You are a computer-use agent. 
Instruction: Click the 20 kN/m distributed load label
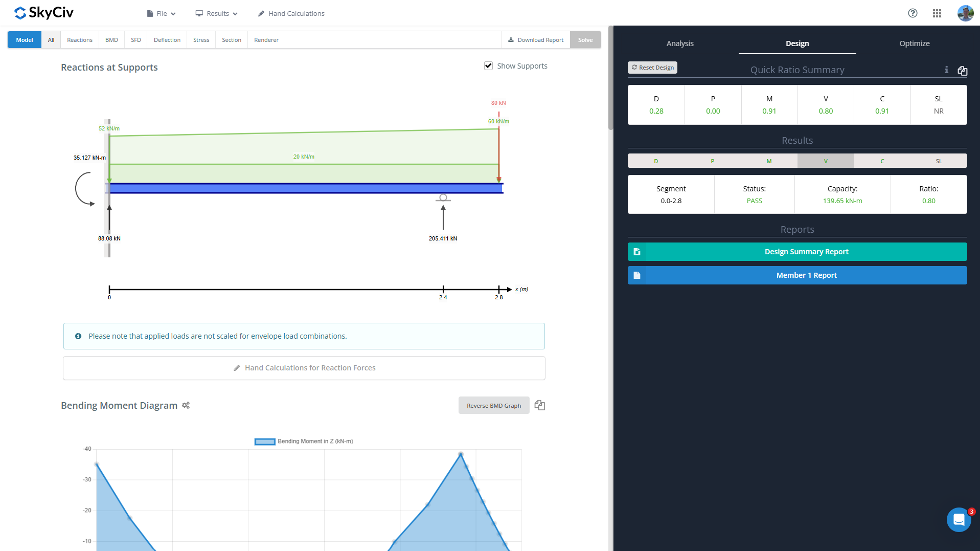pyautogui.click(x=304, y=157)
